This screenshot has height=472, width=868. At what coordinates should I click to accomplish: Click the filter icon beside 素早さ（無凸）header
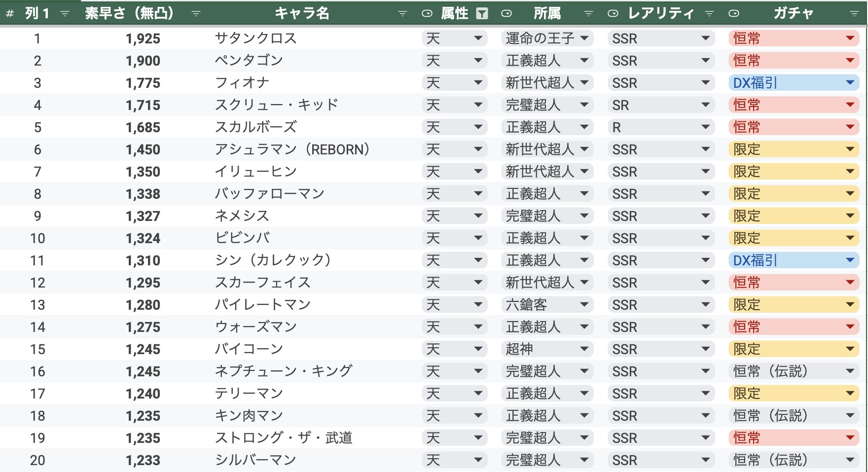(x=196, y=14)
